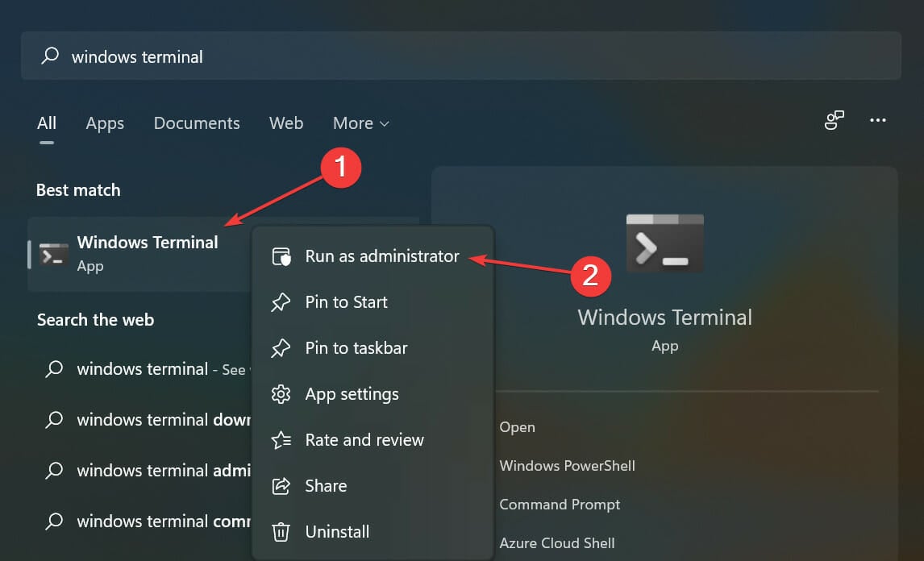
Task: Launch Azure Cloud Shell from preview pane
Action: [x=557, y=543]
